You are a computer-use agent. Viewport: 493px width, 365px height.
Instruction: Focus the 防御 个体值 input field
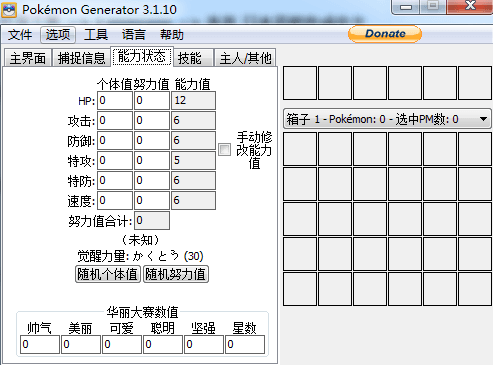[x=115, y=140]
